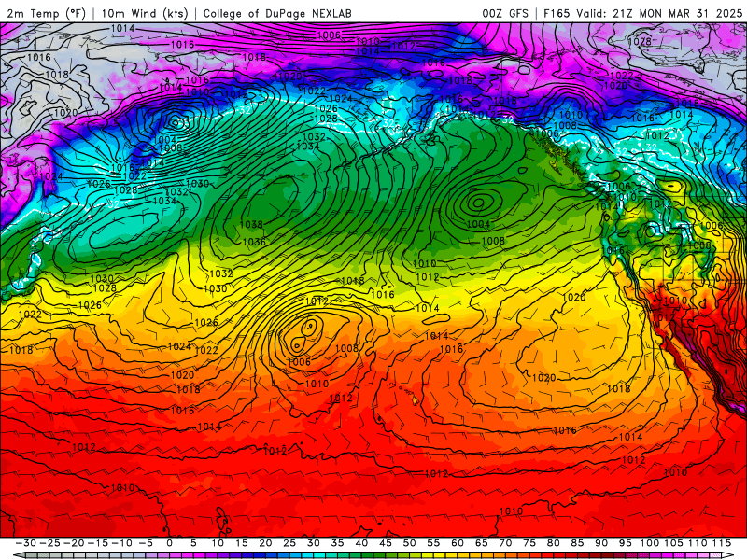
Task: Click the 25 value on the temperature scale
Action: tap(289, 543)
